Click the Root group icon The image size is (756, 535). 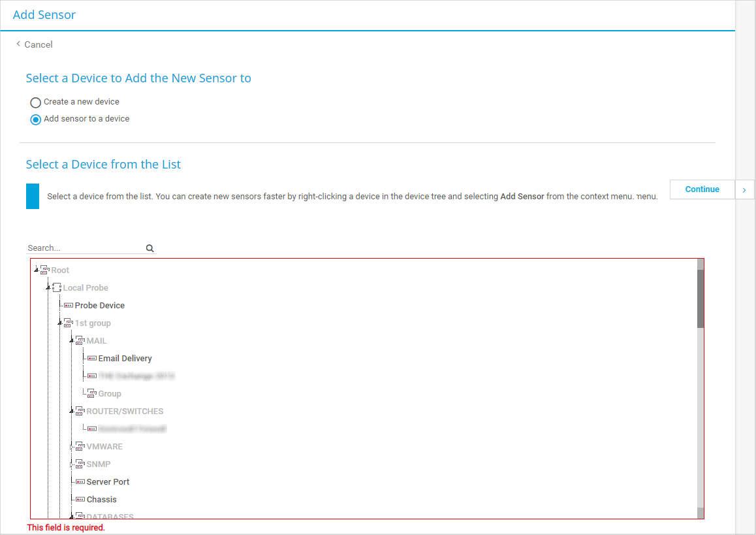(x=45, y=270)
